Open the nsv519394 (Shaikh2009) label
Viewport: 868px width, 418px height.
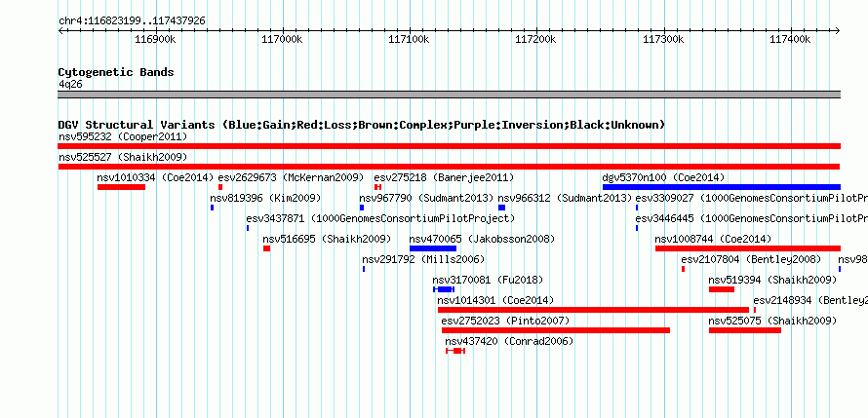tap(772, 280)
